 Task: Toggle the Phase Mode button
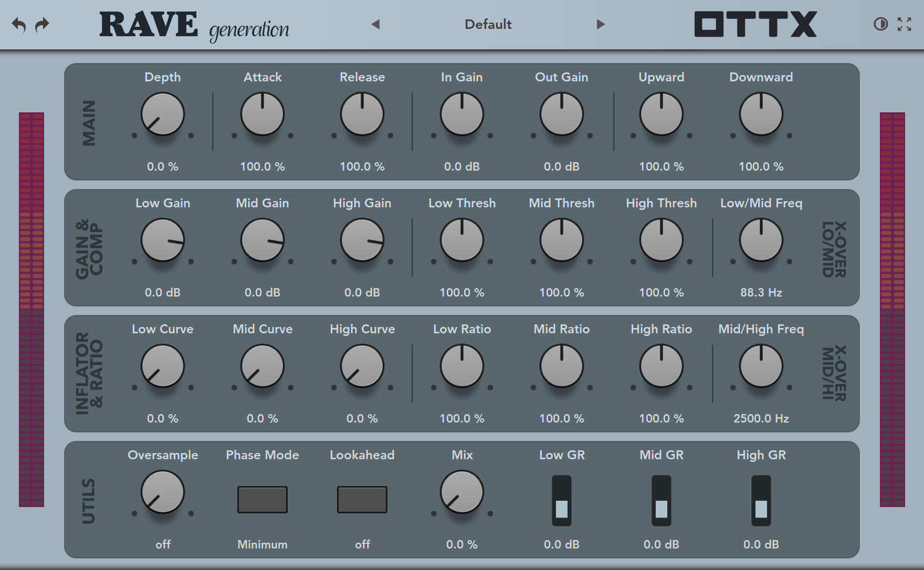(262, 499)
